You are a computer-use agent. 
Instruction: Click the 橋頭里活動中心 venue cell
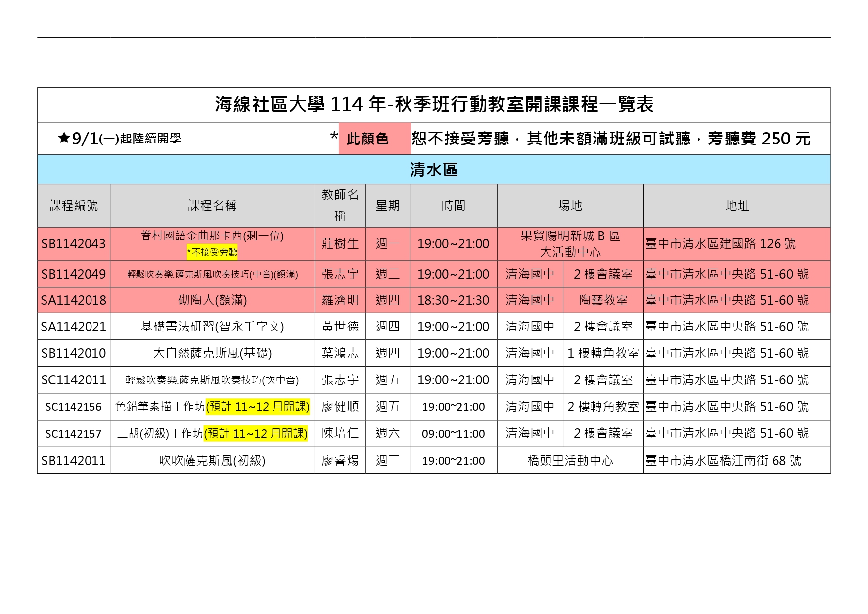(570, 461)
